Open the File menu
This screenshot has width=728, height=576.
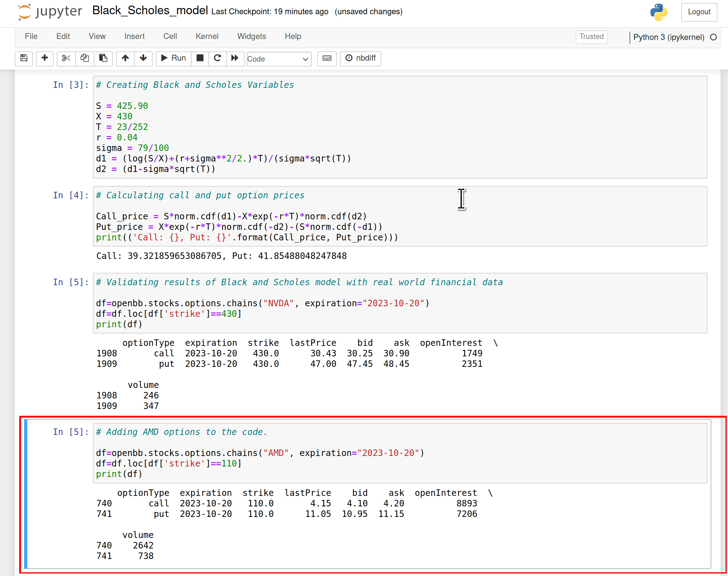[31, 37]
